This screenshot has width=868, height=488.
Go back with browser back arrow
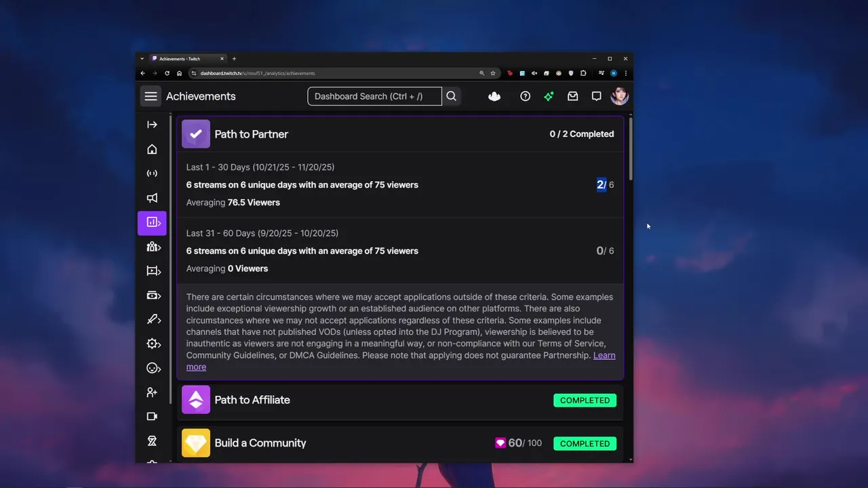pyautogui.click(x=142, y=73)
